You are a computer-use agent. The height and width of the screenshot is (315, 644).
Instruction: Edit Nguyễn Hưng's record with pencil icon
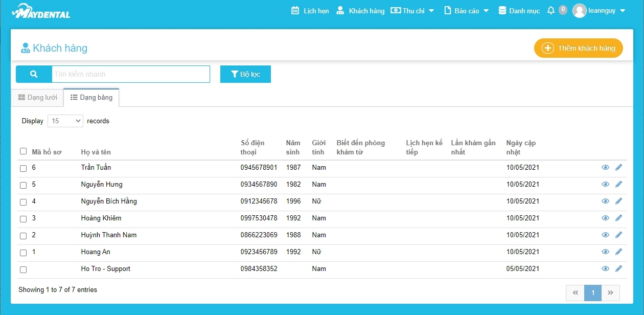[x=618, y=184]
